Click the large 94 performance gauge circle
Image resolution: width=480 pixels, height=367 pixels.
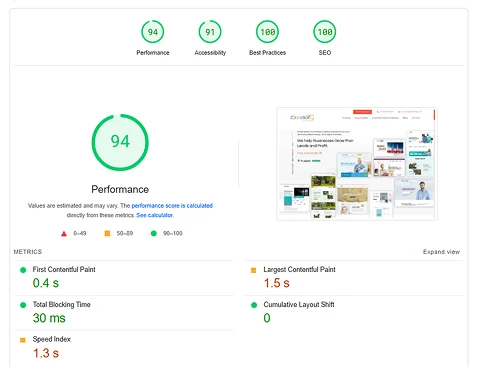(120, 142)
